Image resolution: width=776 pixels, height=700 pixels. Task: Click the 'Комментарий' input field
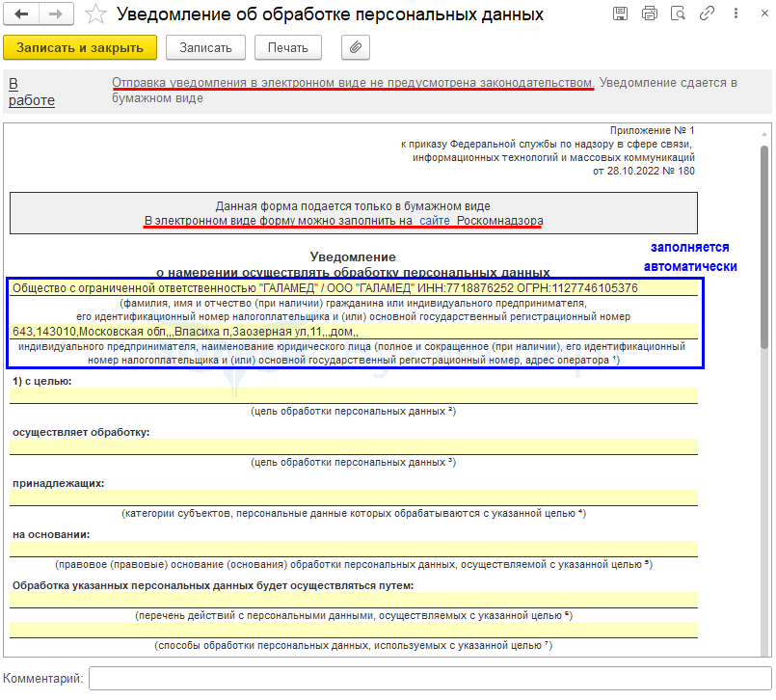430,678
